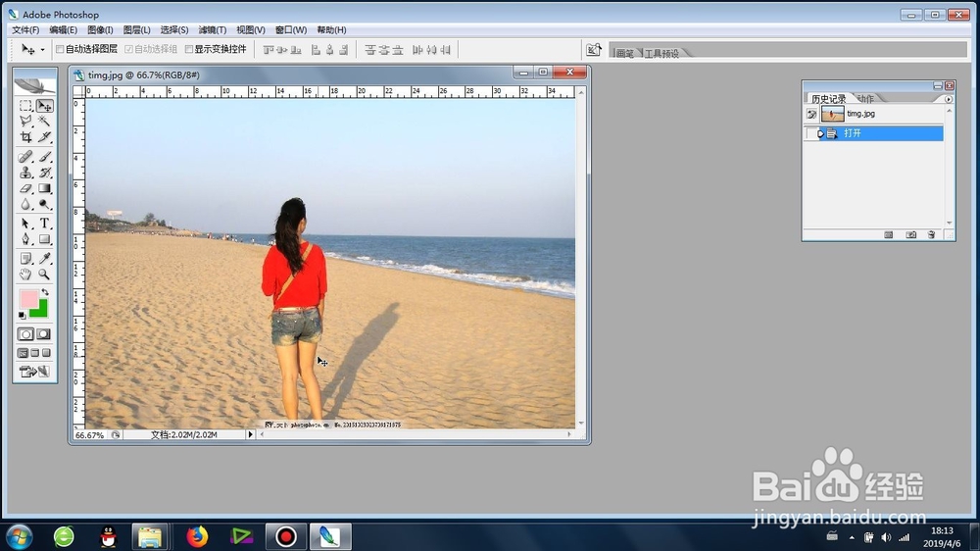Screen dimensions: 980x551
Task: Select timg.jpg snapshot thumbnail in History
Action: (x=832, y=114)
